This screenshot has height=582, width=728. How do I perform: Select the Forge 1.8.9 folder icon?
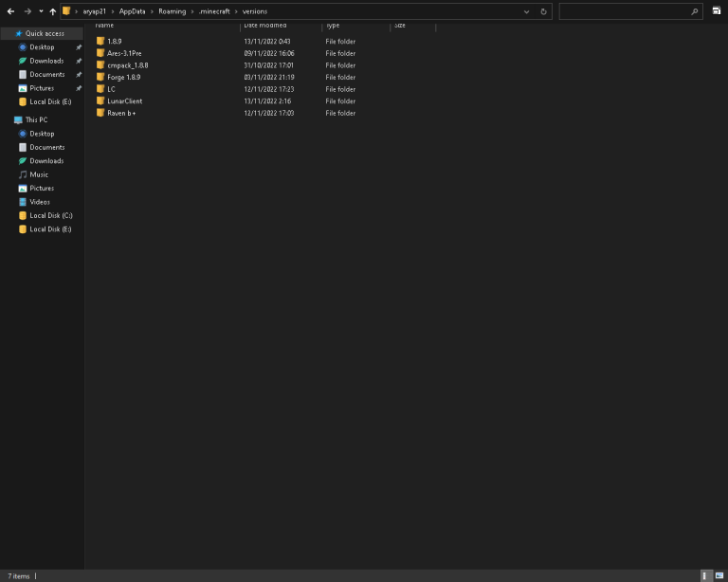100,77
